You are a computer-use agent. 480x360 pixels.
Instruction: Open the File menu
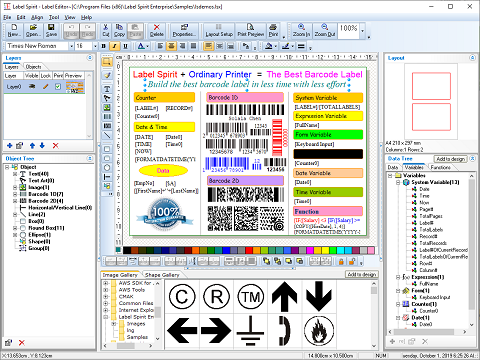point(7,17)
